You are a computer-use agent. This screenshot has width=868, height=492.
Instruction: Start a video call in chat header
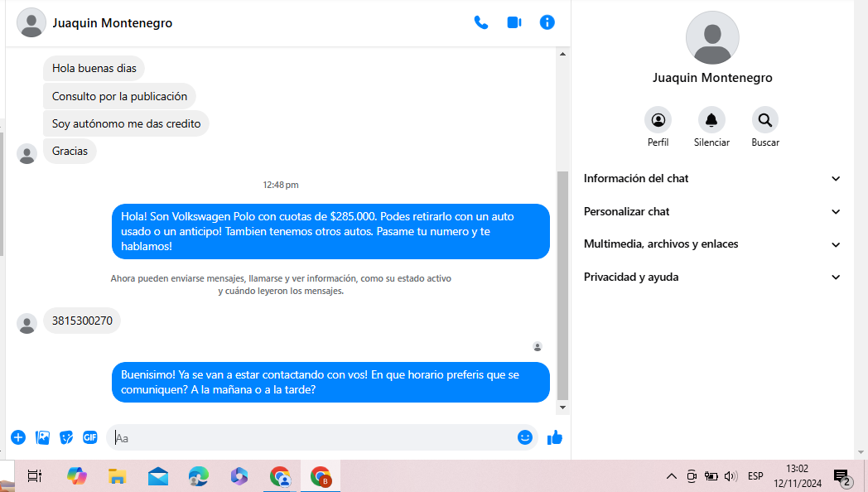pos(514,22)
